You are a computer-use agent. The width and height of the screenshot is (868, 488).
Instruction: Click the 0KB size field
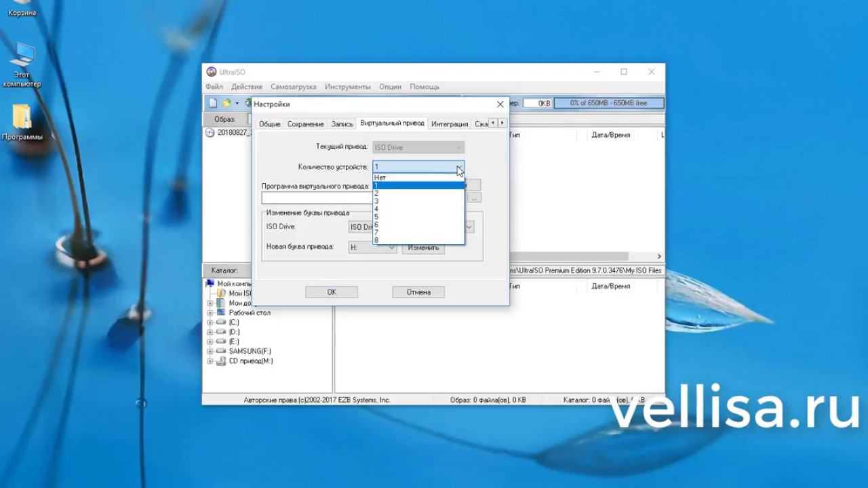coord(538,103)
